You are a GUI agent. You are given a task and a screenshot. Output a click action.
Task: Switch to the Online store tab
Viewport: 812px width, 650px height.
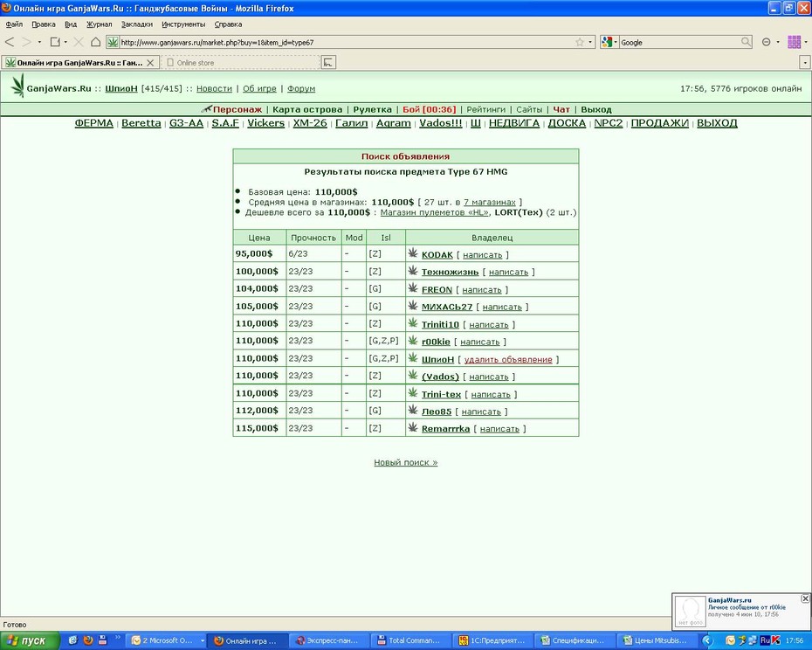(x=241, y=63)
